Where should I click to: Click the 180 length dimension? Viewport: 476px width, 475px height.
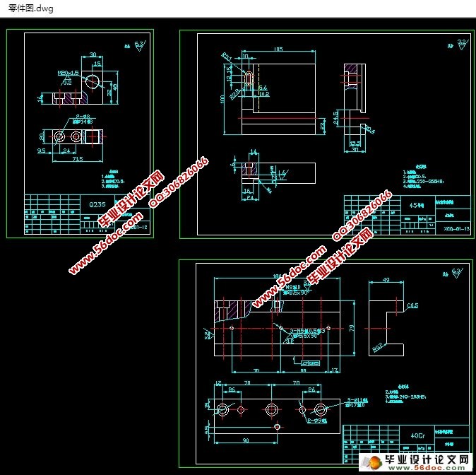(x=277, y=276)
